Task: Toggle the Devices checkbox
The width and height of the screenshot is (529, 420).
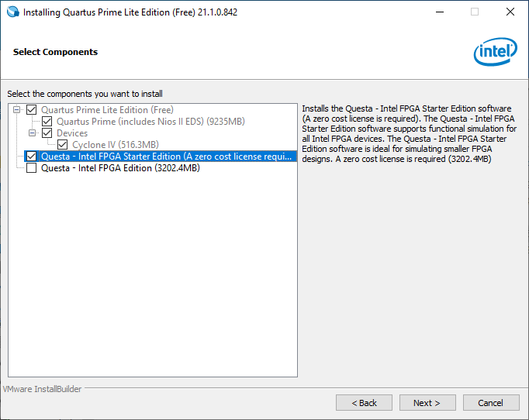Action: coord(47,133)
